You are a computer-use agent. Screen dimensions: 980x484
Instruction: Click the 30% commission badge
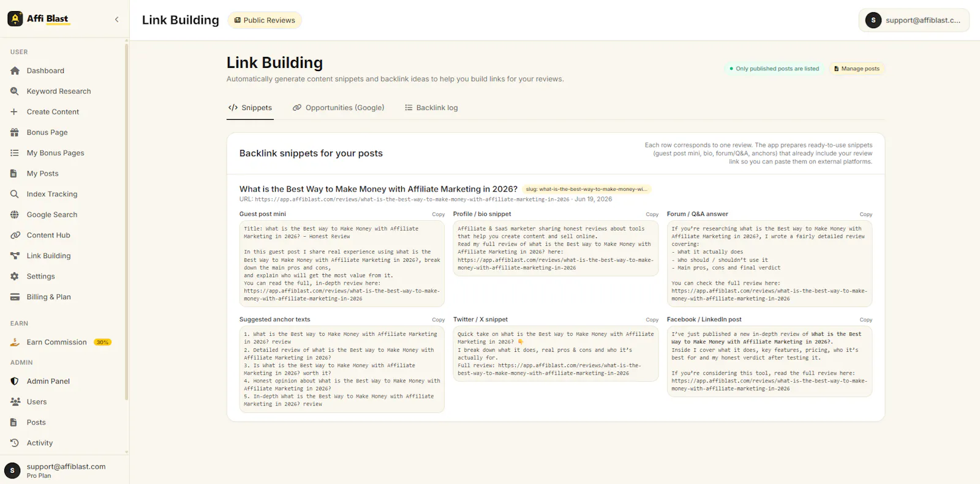point(103,342)
